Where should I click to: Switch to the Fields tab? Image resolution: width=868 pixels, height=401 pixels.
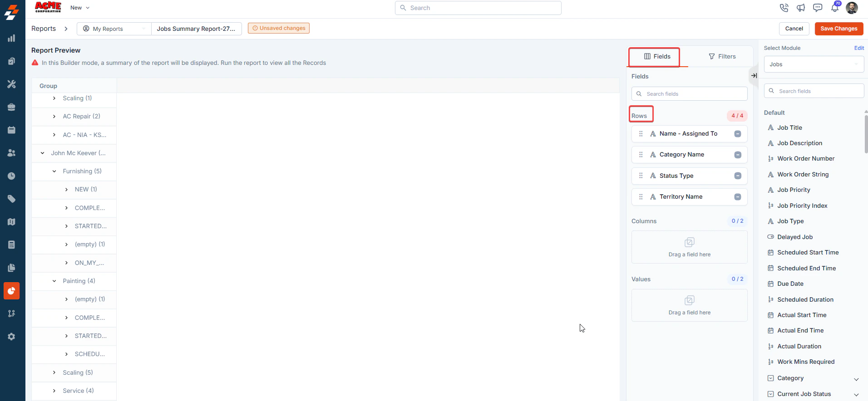[x=657, y=57]
